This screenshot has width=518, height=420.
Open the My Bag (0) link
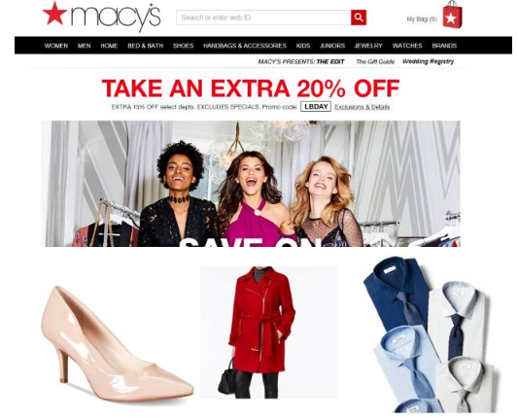pos(422,19)
